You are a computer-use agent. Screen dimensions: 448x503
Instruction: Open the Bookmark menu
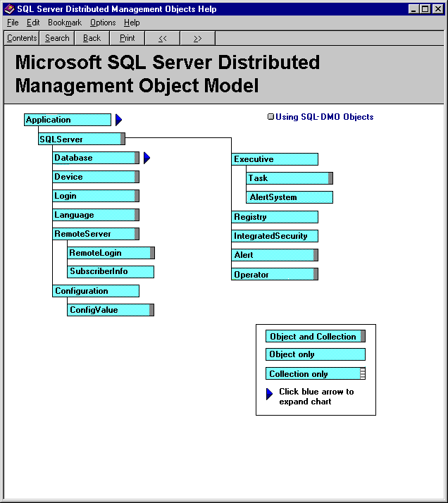pyautogui.click(x=64, y=23)
